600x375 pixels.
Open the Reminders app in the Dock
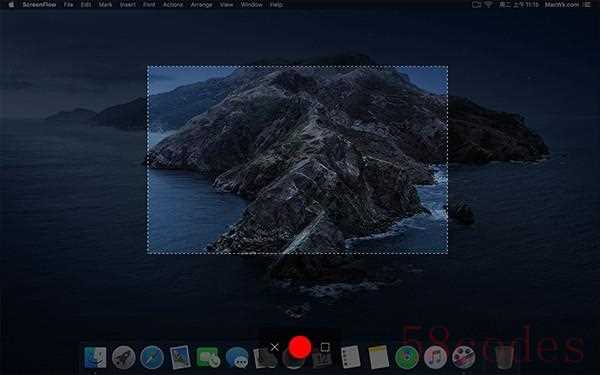[x=351, y=357]
